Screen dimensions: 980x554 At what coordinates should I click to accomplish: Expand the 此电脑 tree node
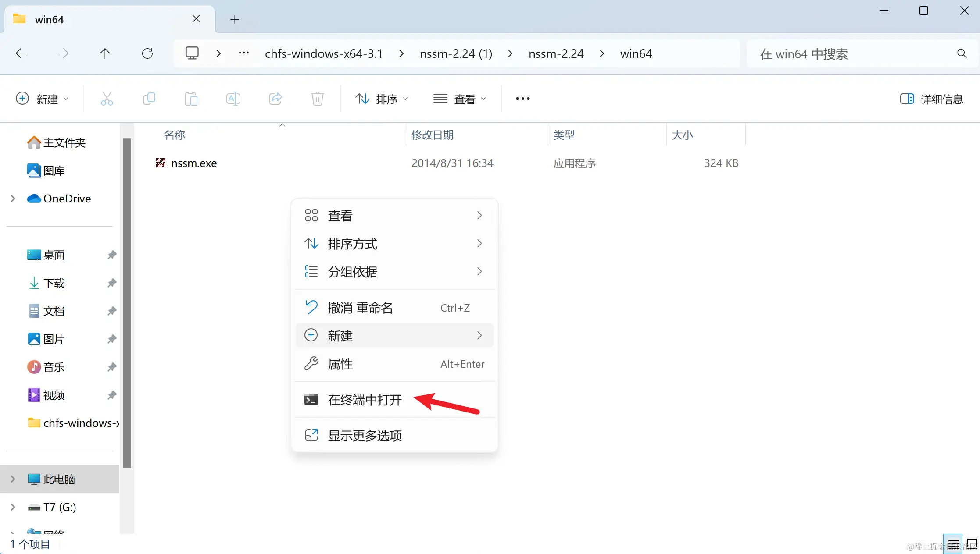point(13,479)
